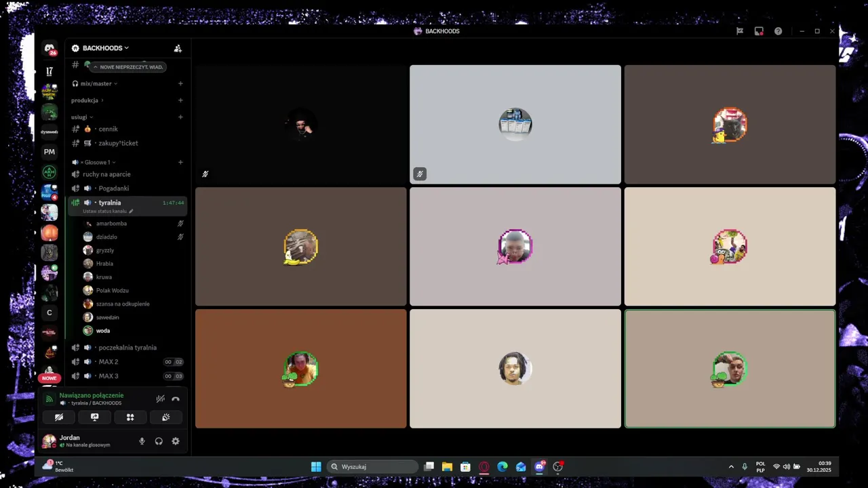This screenshot has width=868, height=488.
Task: Open the green AKH circle server
Action: [50, 172]
